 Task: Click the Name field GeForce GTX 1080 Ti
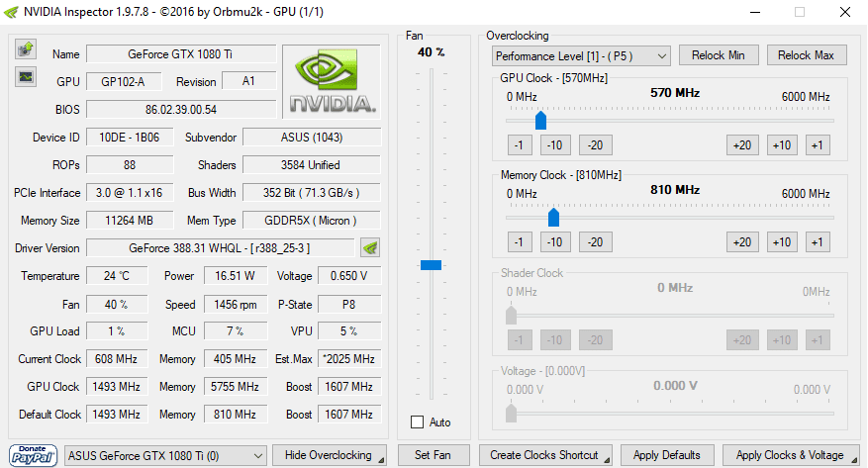[181, 54]
